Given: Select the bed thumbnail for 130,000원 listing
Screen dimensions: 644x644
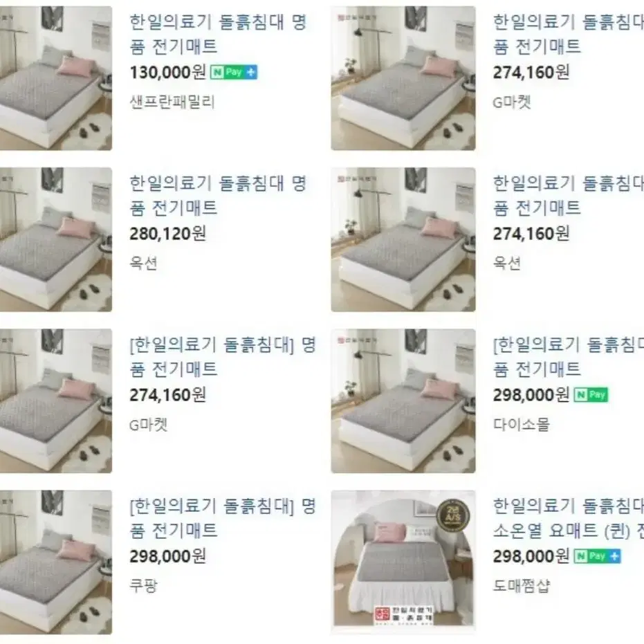Looking at the screenshot, I should tap(56, 78).
